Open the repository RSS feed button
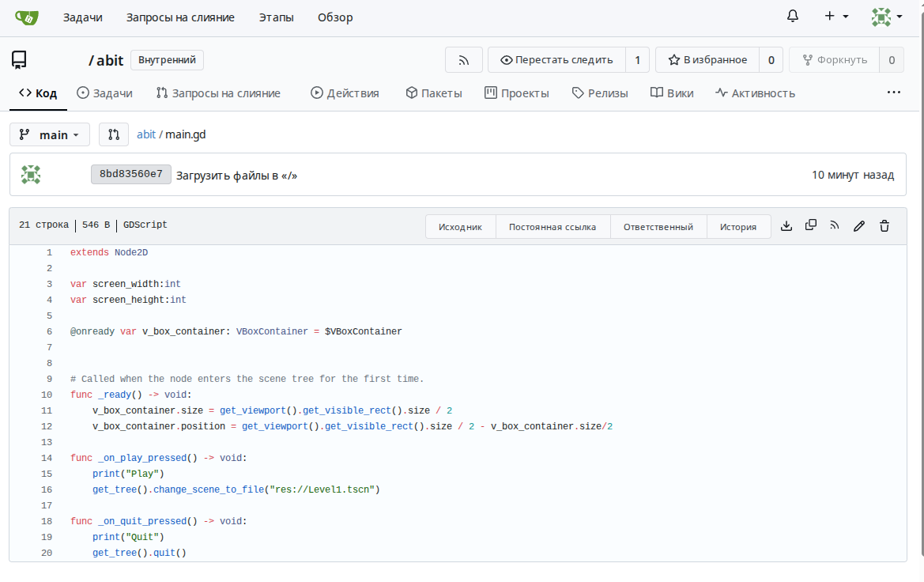The height and width of the screenshot is (582, 924). [x=464, y=60]
